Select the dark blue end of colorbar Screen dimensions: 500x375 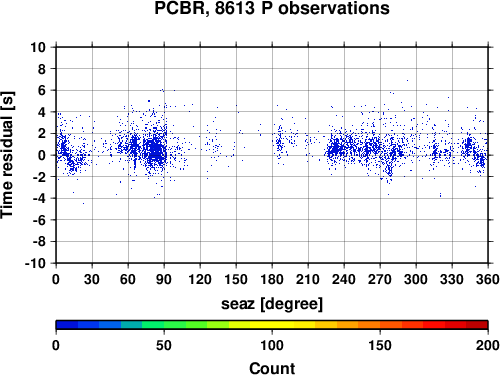coord(67,325)
